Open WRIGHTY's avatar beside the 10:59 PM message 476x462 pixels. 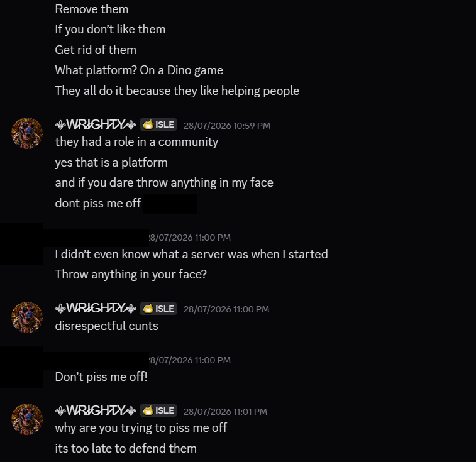tap(27, 133)
